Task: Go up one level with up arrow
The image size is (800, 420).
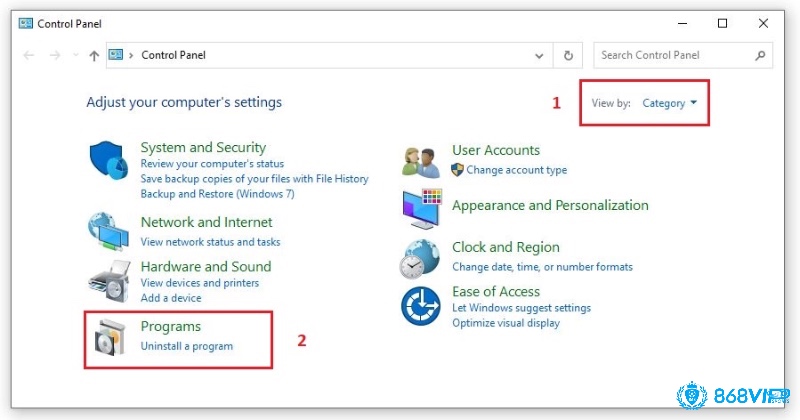Action: [94, 56]
